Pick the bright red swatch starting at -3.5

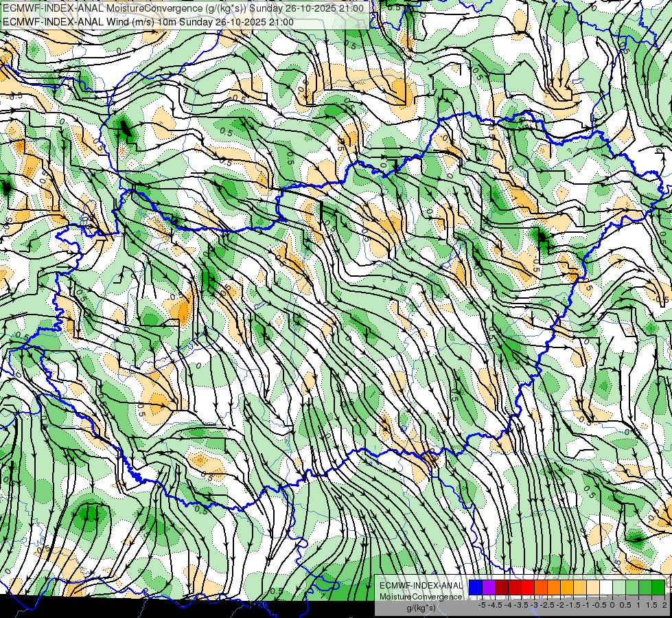tap(528, 587)
